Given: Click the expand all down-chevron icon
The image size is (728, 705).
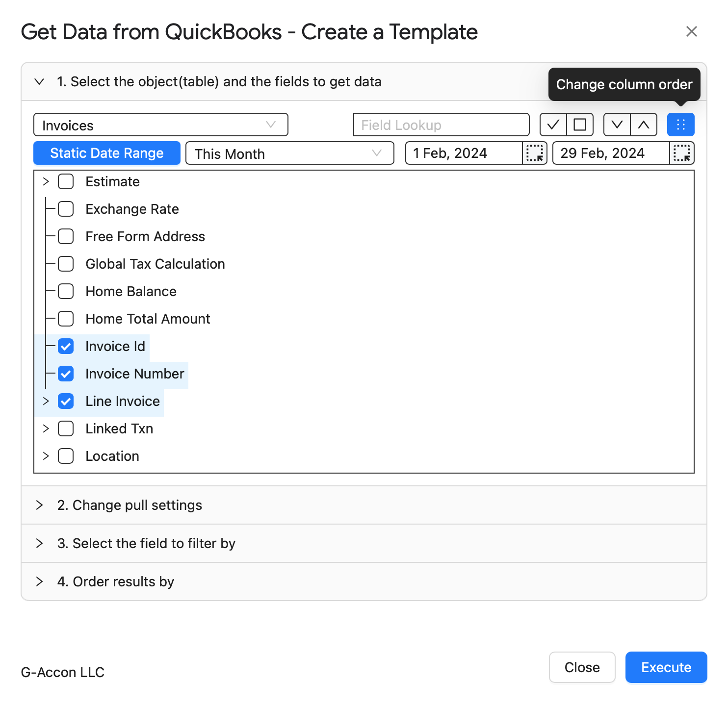Looking at the screenshot, I should click(617, 125).
